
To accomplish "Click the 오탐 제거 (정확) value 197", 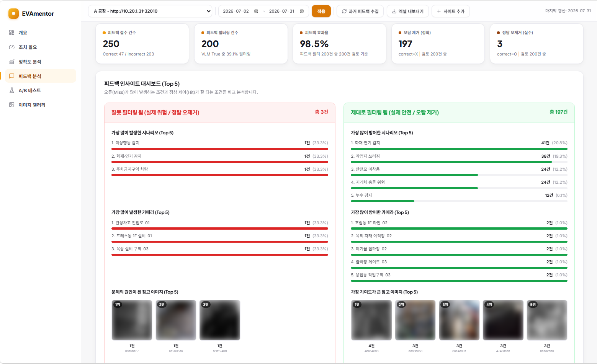I will [x=405, y=44].
